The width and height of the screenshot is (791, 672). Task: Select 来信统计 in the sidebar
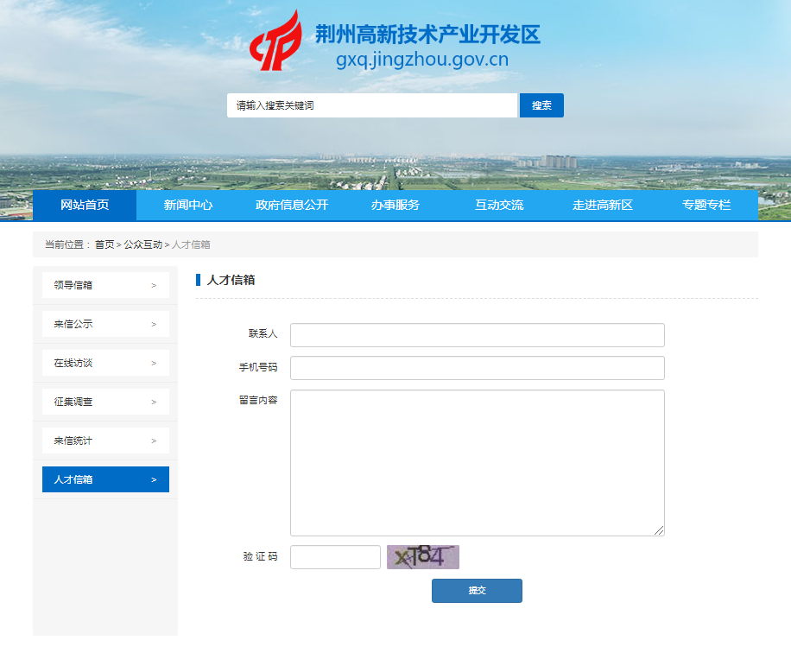pyautogui.click(x=105, y=441)
